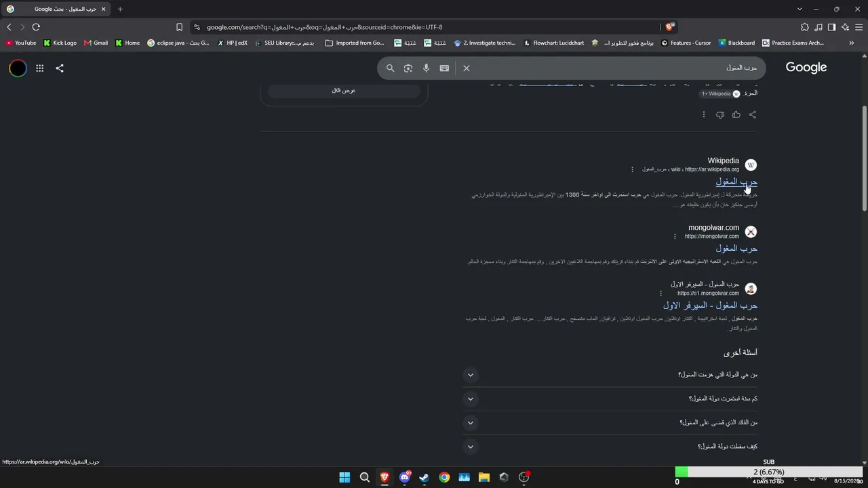
Task: Open Steam from the taskbar
Action: point(424,477)
